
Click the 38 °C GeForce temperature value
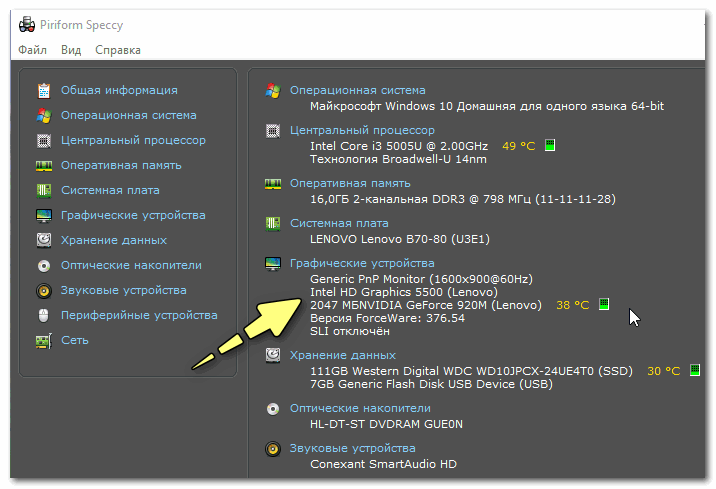(573, 305)
